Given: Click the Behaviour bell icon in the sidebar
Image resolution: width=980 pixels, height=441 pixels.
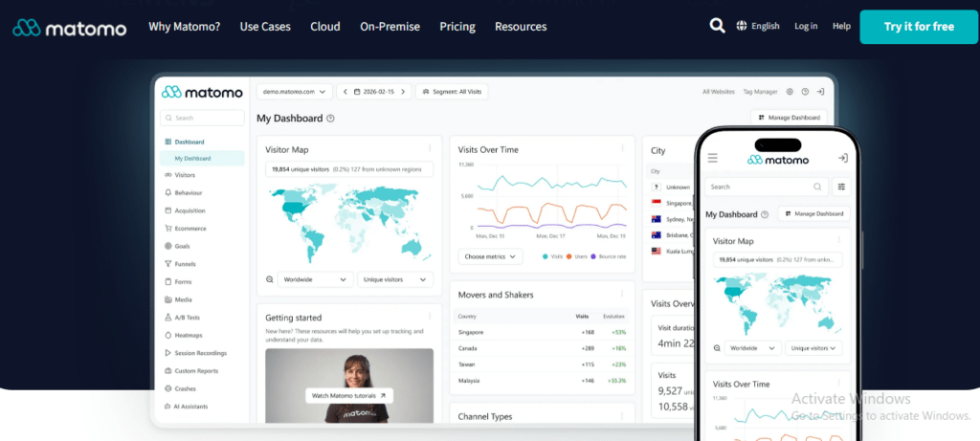Looking at the screenshot, I should [168, 193].
